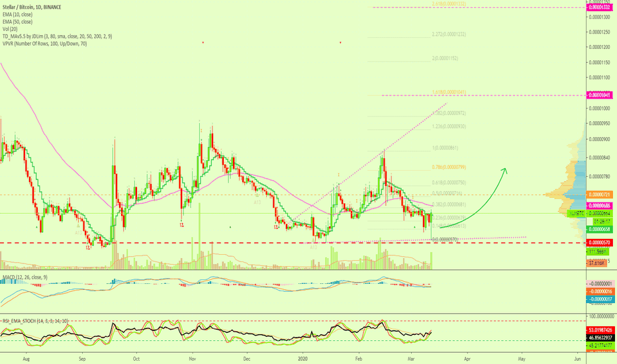Click the 0.786(0.00000799) Fibonacci label
The image size is (617, 364).
pos(449,167)
